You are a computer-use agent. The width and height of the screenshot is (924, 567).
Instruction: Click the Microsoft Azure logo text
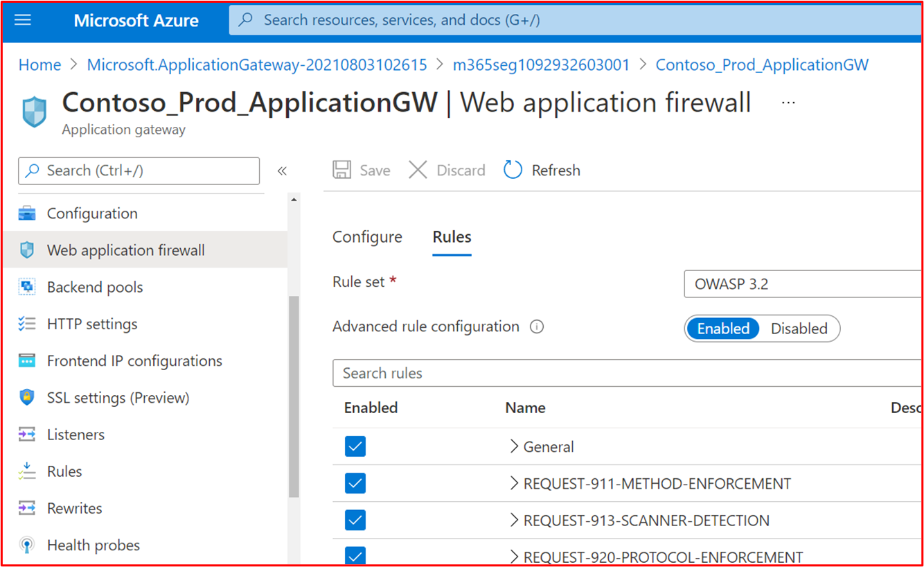(136, 20)
